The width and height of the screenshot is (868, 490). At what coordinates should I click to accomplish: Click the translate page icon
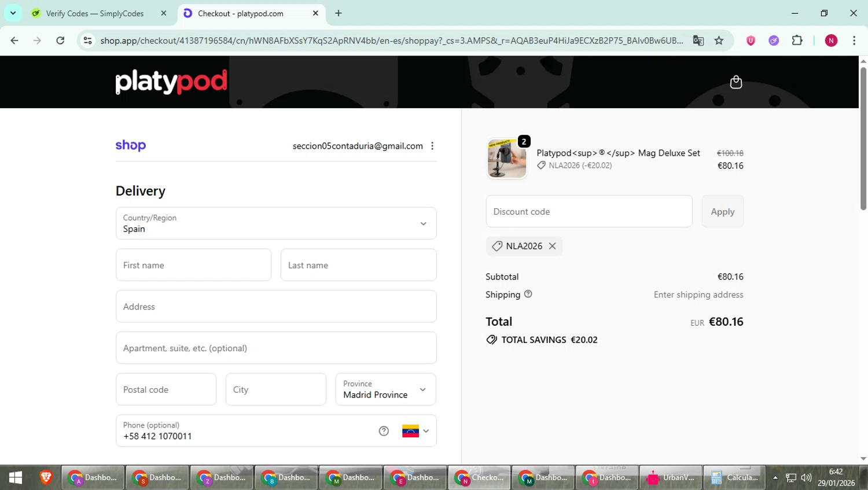click(698, 40)
